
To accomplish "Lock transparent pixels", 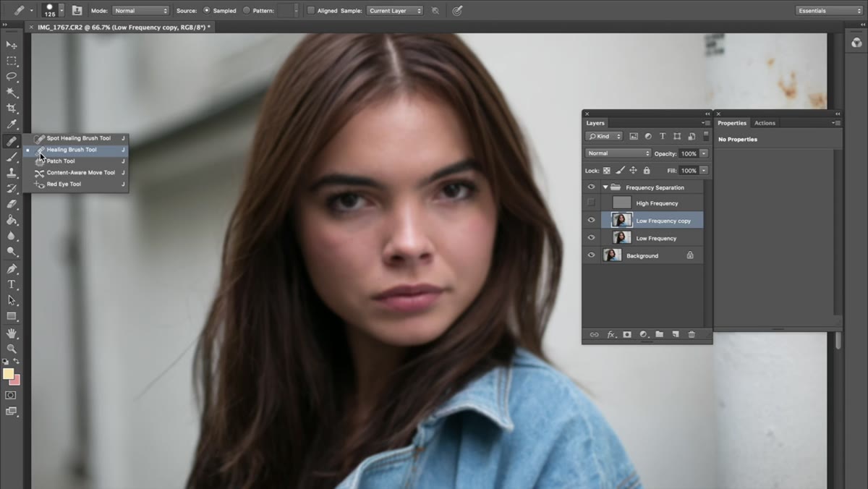I will (x=607, y=171).
